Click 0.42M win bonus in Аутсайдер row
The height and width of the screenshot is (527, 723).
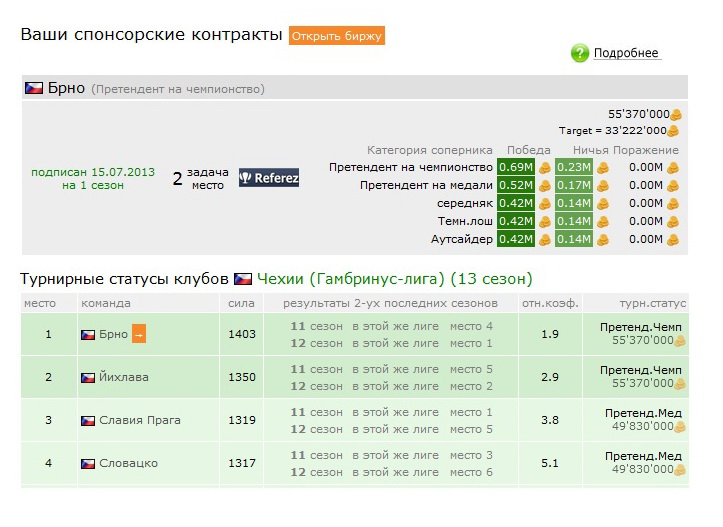tap(516, 239)
